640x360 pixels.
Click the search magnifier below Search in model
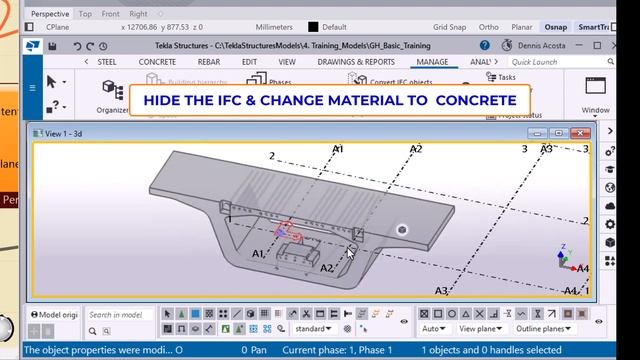93,331
